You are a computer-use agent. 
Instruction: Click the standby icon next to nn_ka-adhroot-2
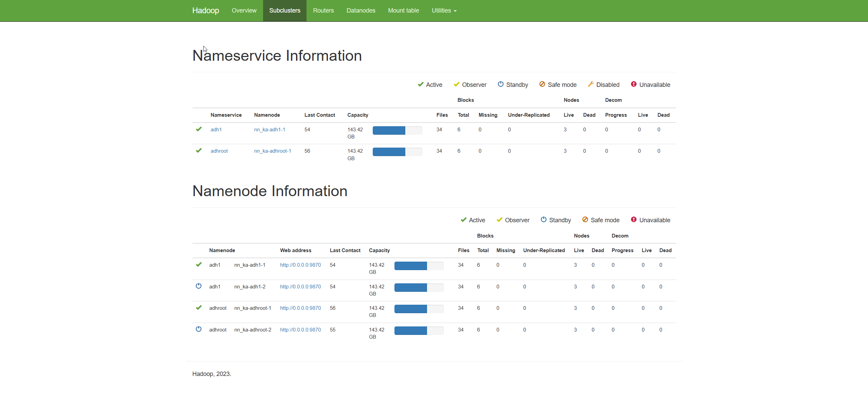(199, 329)
